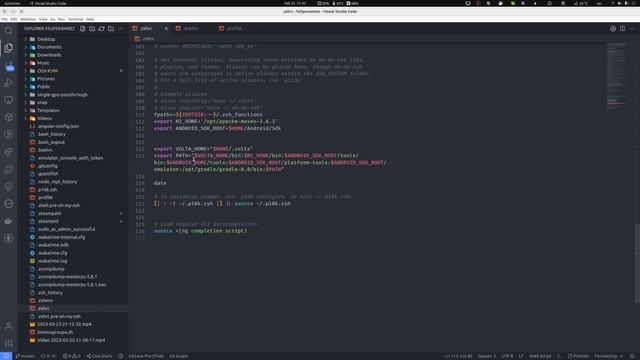Click Activities in the top bar
This screenshot has width=640, height=360.
click(x=12, y=3)
